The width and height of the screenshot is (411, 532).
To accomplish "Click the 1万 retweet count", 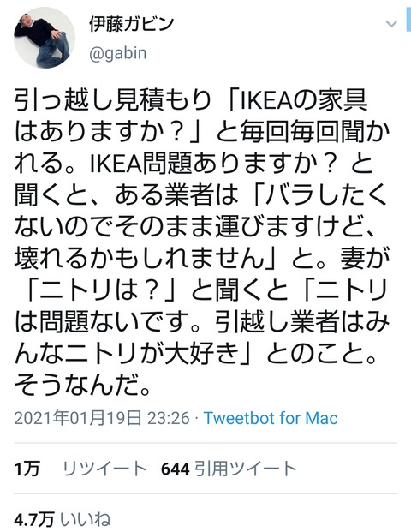I will pyautogui.click(x=27, y=469).
